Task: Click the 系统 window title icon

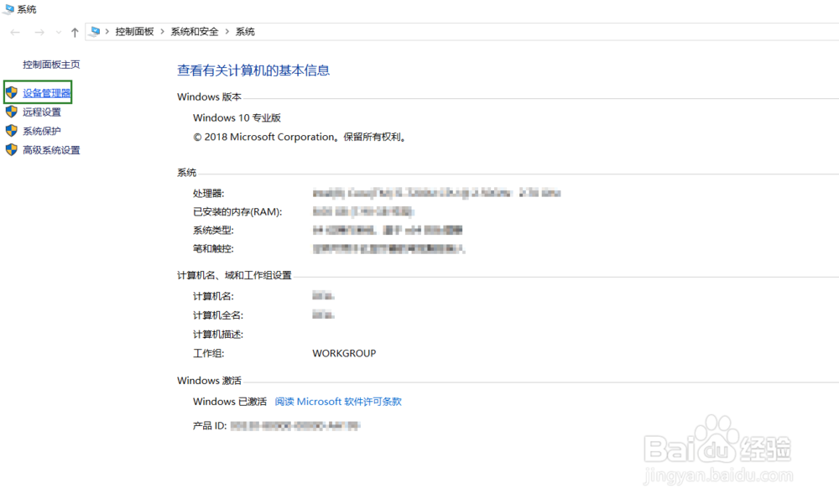Action: [8, 8]
